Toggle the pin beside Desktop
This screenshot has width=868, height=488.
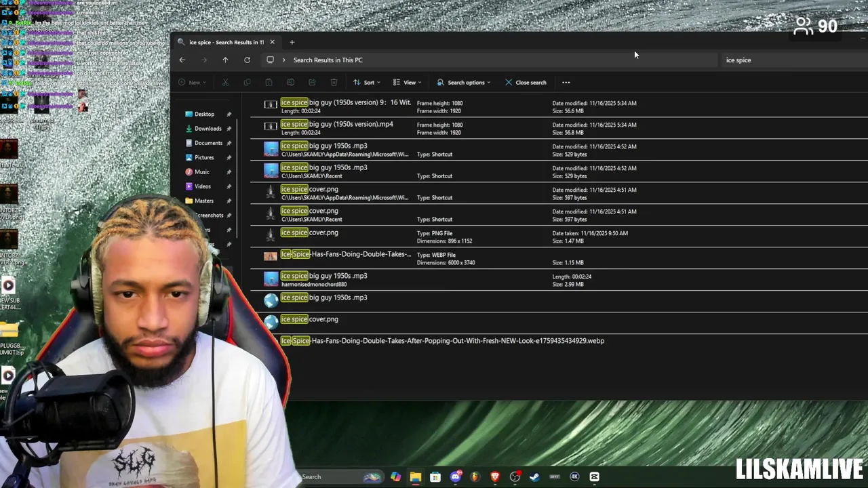[229, 114]
